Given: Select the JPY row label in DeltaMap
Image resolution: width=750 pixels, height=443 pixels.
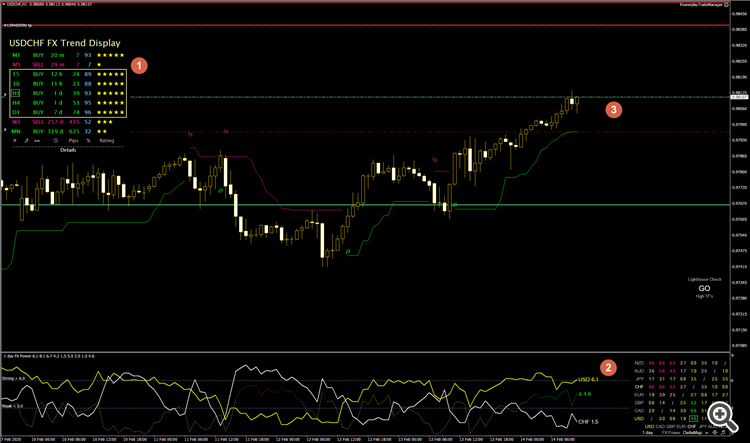Looking at the screenshot, I should point(639,379).
